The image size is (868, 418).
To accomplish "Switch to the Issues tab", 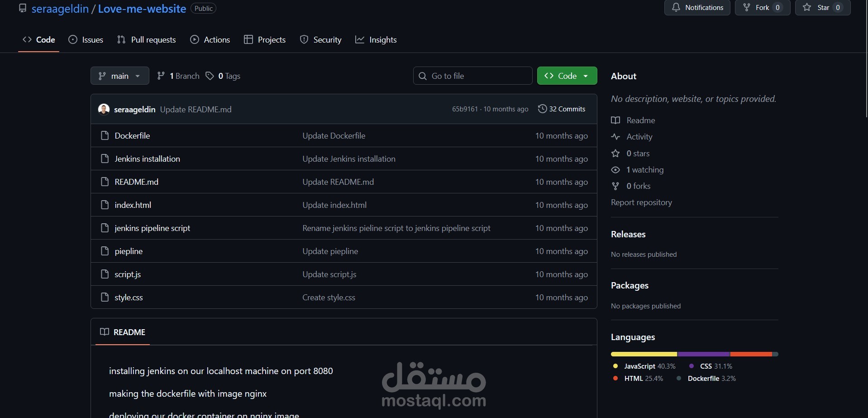I will point(86,40).
